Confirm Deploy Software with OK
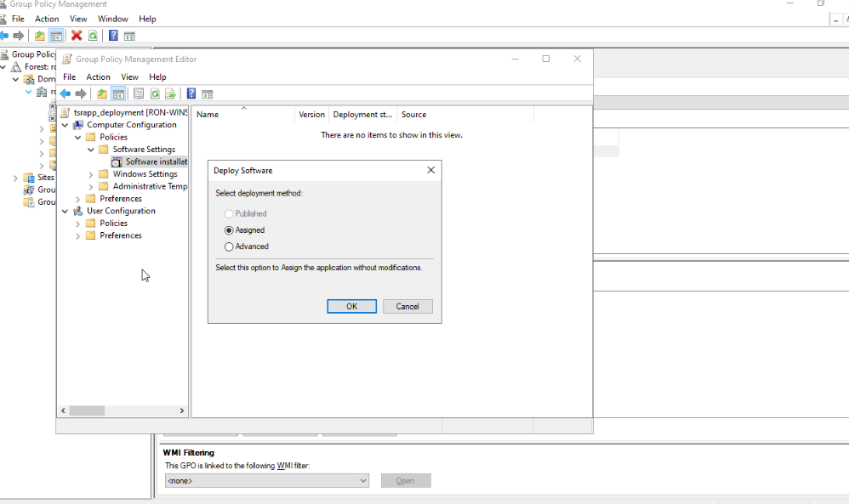849x504 pixels. tap(351, 306)
